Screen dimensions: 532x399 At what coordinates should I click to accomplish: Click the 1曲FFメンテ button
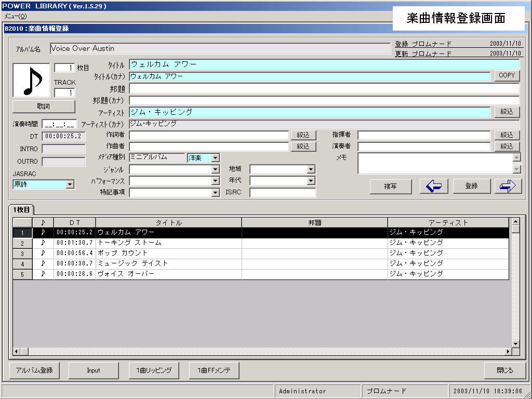(214, 370)
